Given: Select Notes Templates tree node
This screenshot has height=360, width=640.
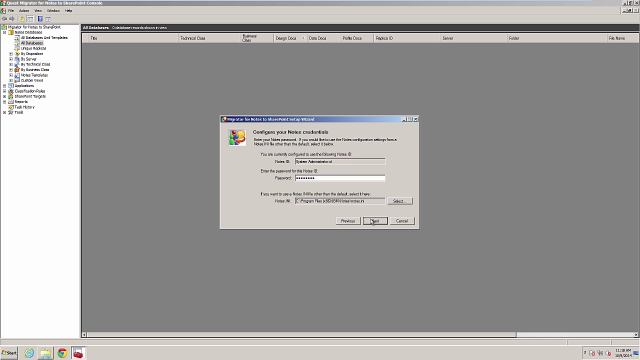Looking at the screenshot, I should point(34,75).
